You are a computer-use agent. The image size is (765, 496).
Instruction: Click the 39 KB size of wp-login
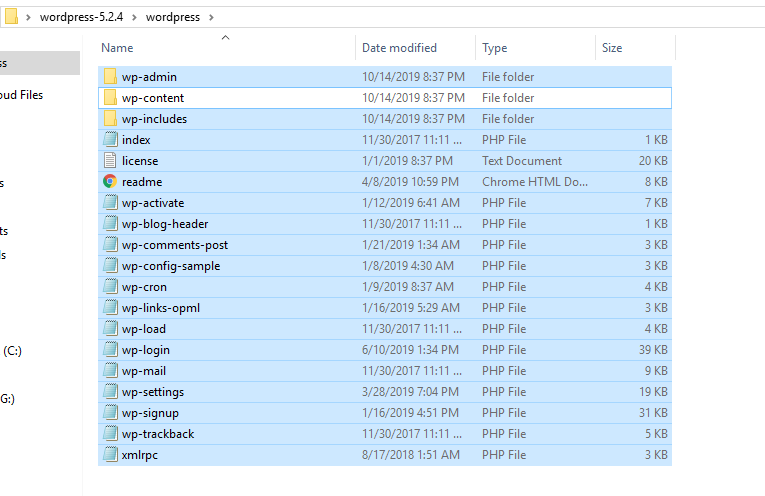pos(653,349)
